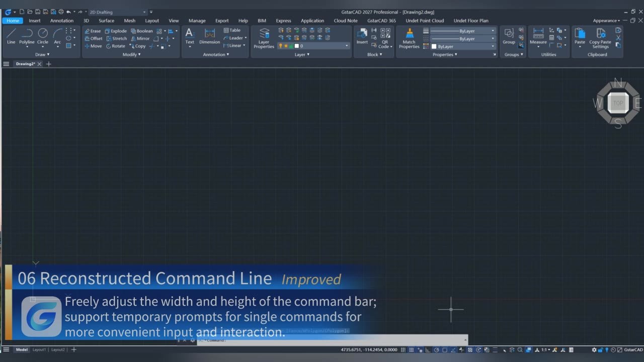Close the Drawing2 document tab
The height and width of the screenshot is (362, 644).
(x=40, y=64)
